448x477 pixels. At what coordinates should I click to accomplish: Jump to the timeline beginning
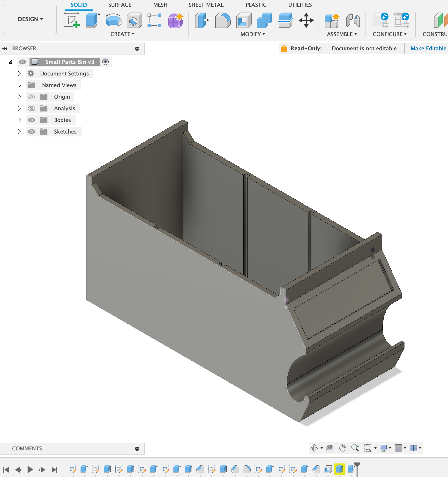[x=6, y=470]
